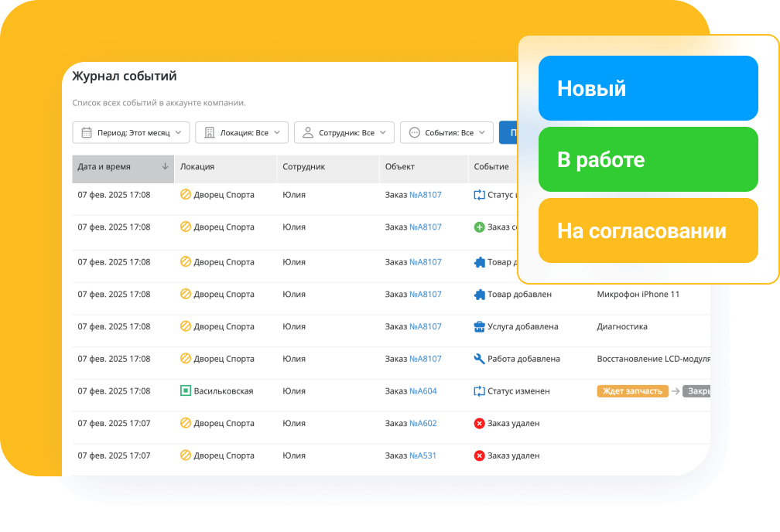Screen dimensions: 780x532
Task: Click the building icon in Локация filter
Action: [x=210, y=132]
